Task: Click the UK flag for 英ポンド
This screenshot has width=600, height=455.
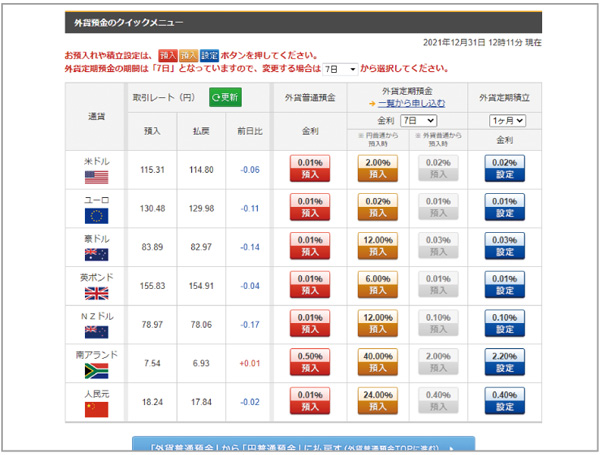Action: (x=96, y=293)
